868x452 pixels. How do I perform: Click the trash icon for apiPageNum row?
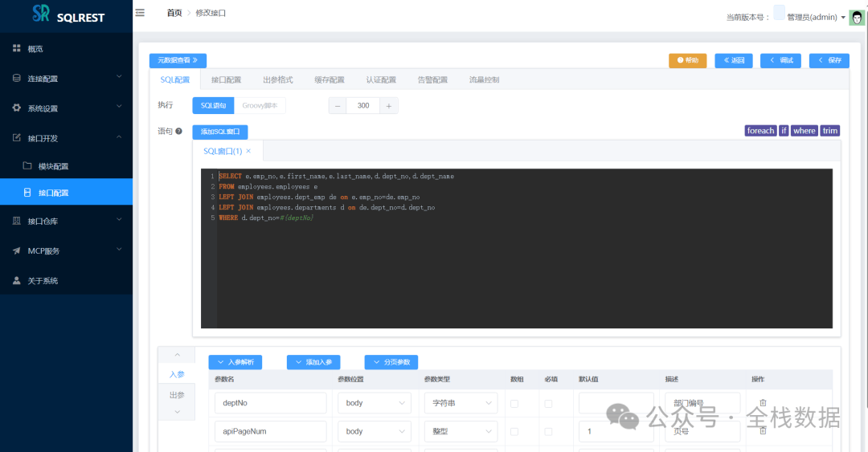[763, 431]
